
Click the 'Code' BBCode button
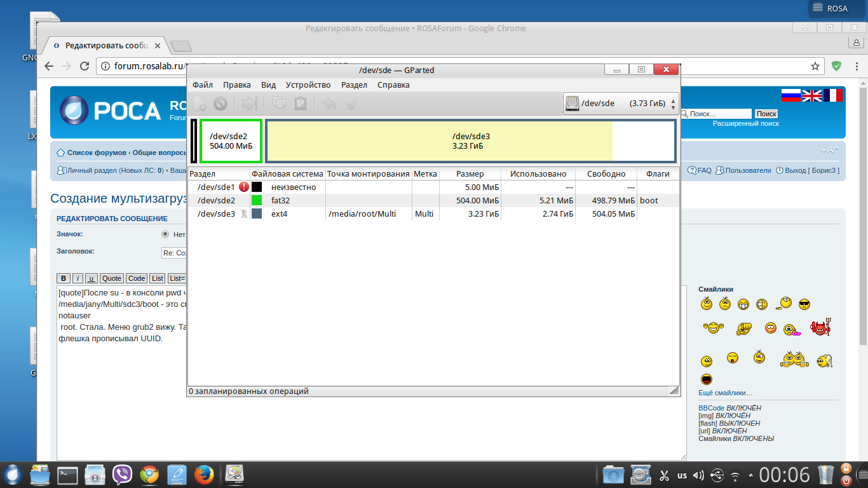click(137, 278)
